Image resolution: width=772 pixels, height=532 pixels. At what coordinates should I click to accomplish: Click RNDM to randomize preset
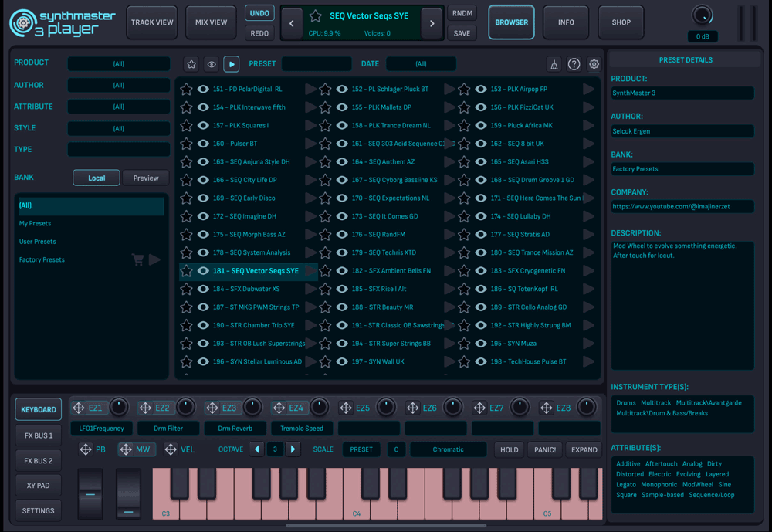point(462,13)
